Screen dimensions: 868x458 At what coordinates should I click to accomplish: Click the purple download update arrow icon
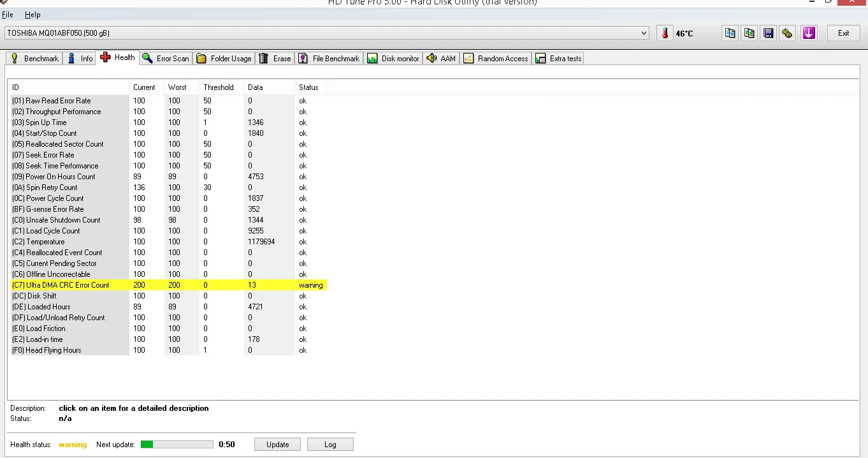[x=809, y=33]
